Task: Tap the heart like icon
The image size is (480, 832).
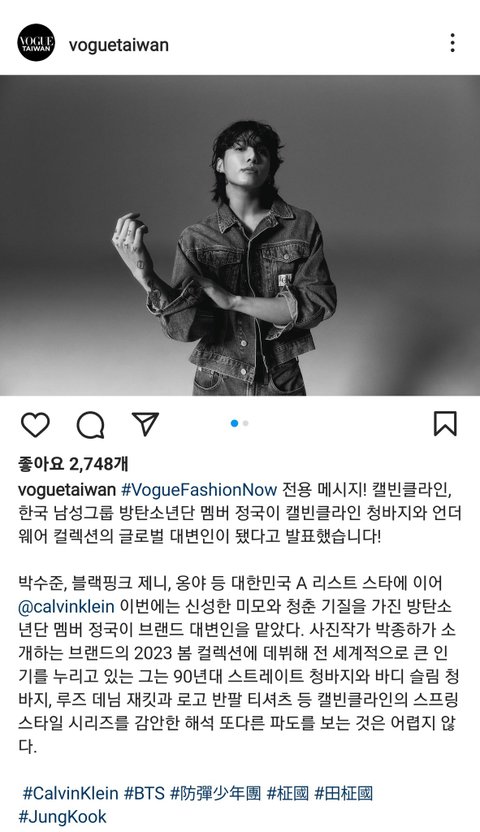Action: [x=36, y=424]
